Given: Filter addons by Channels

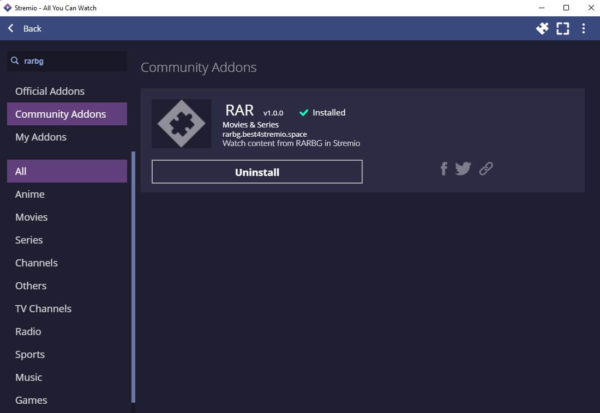Looking at the screenshot, I should point(67,263).
